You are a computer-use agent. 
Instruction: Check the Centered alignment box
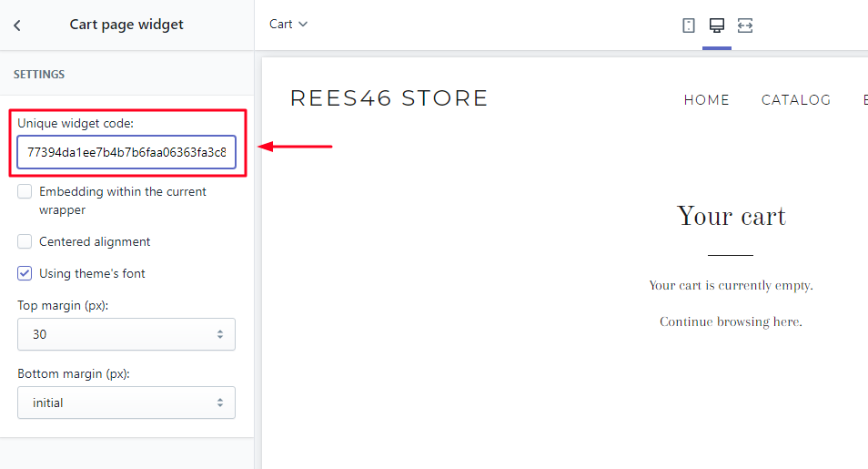[x=25, y=242]
